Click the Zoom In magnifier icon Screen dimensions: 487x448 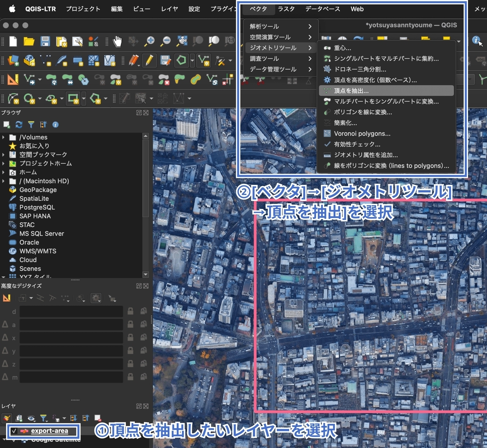pyautogui.click(x=150, y=41)
